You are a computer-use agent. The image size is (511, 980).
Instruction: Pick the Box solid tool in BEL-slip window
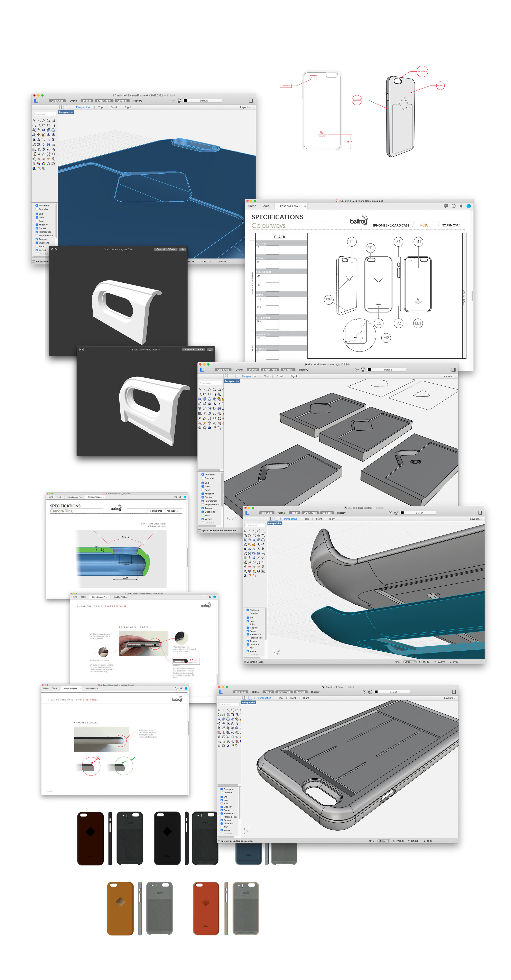(254, 540)
